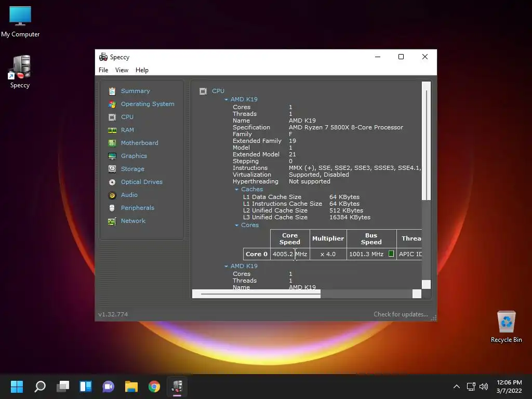Click the Virtualization value Supported, Disabled
Image resolution: width=532 pixels, height=399 pixels.
click(318, 175)
